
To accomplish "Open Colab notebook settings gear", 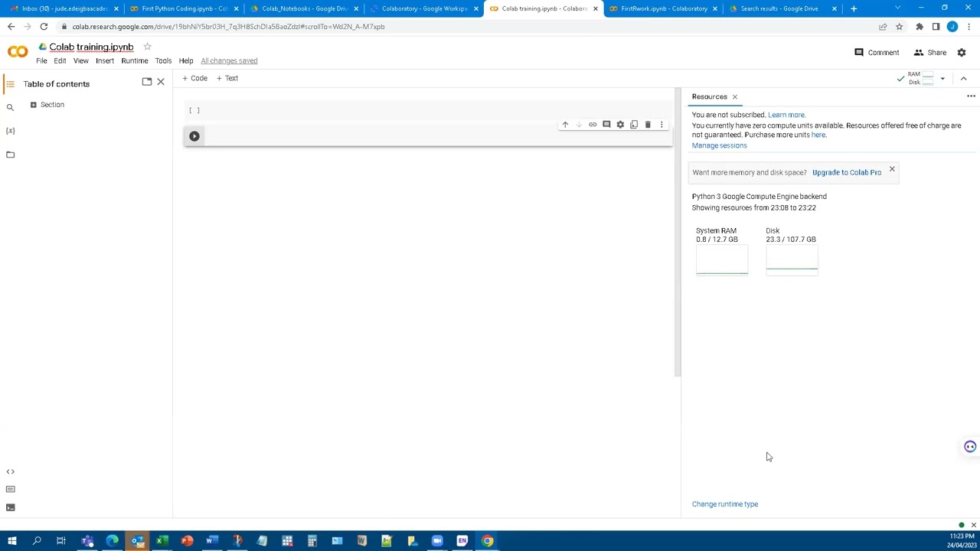I will (962, 53).
